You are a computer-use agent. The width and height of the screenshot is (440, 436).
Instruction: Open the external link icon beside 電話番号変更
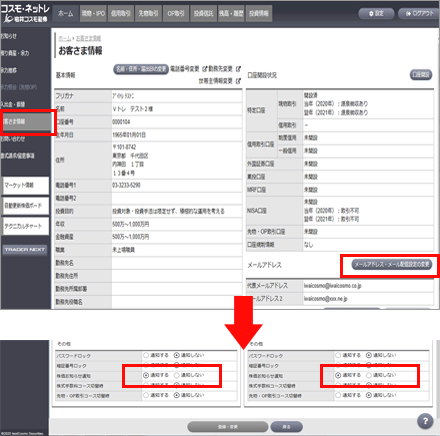click(x=205, y=69)
